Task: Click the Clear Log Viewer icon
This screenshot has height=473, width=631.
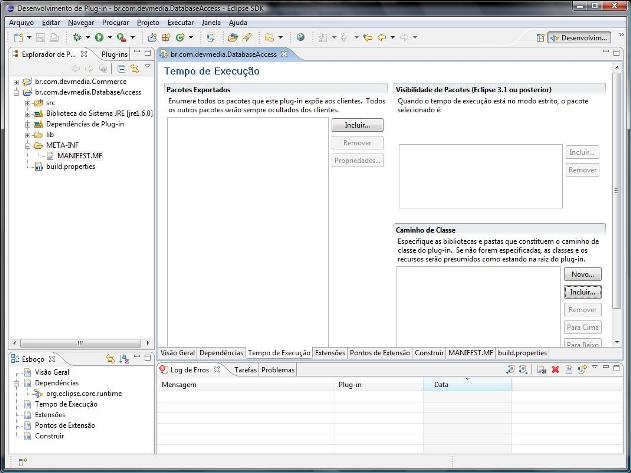Action: click(x=541, y=370)
